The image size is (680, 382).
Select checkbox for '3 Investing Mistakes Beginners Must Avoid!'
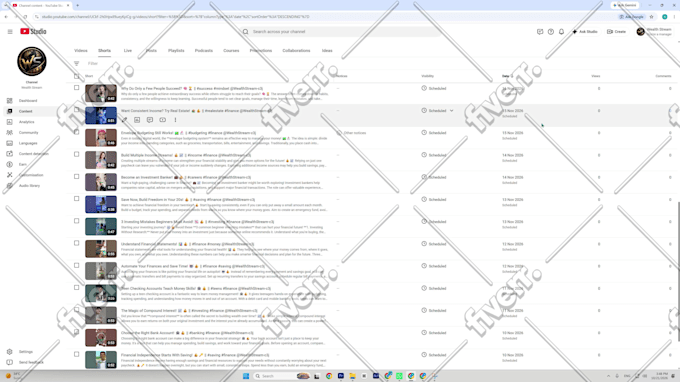(77, 221)
